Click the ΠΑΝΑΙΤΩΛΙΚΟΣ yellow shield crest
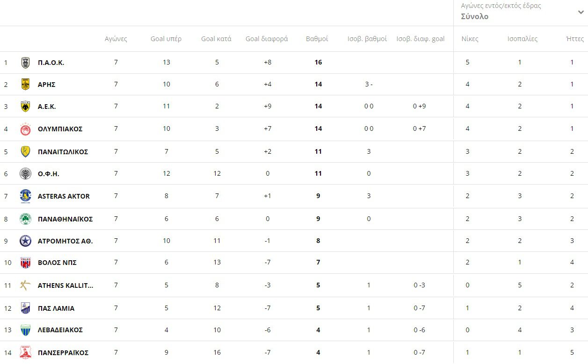The width and height of the screenshot is (588, 364). 26,151
